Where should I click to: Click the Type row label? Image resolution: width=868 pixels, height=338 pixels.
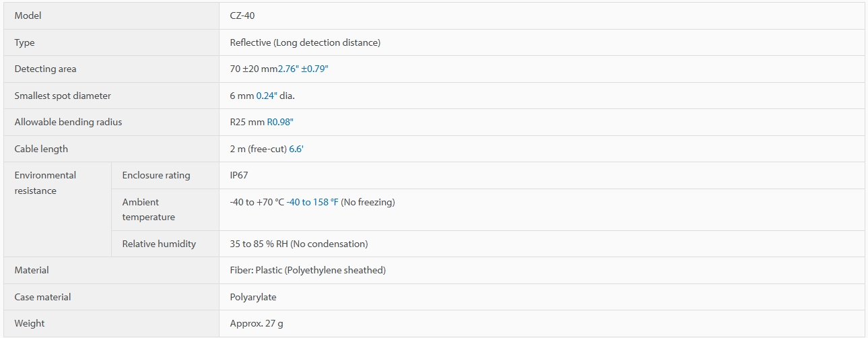pyautogui.click(x=24, y=42)
